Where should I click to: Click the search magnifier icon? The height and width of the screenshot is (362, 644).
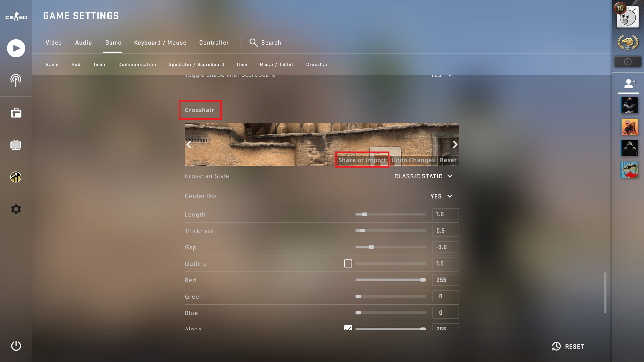click(x=254, y=43)
